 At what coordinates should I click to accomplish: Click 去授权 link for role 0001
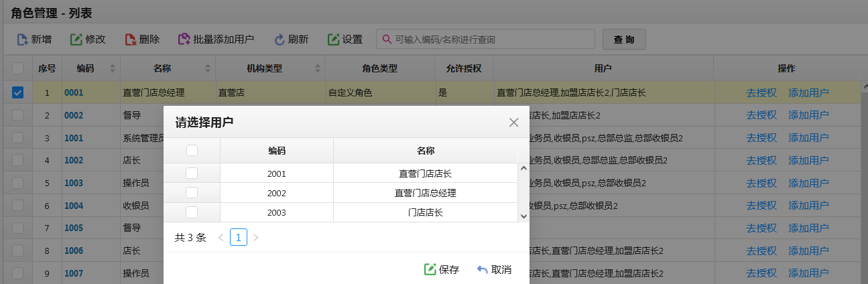coord(761,92)
